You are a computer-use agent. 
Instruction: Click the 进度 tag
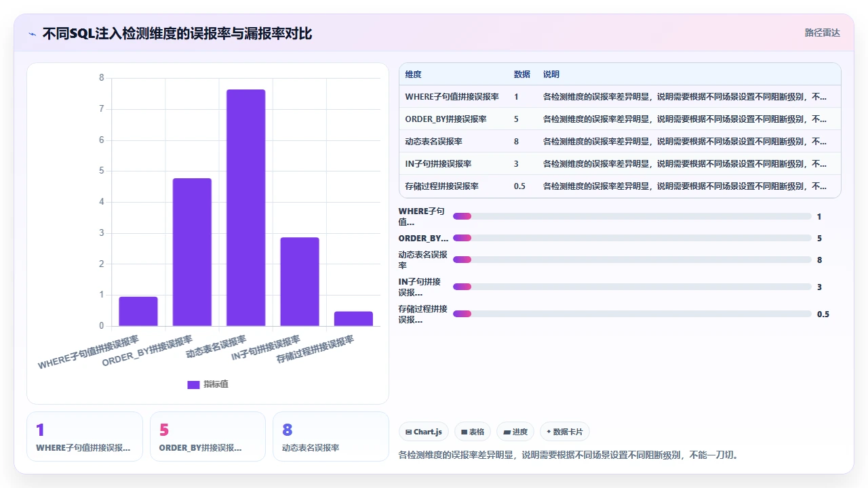(515, 432)
